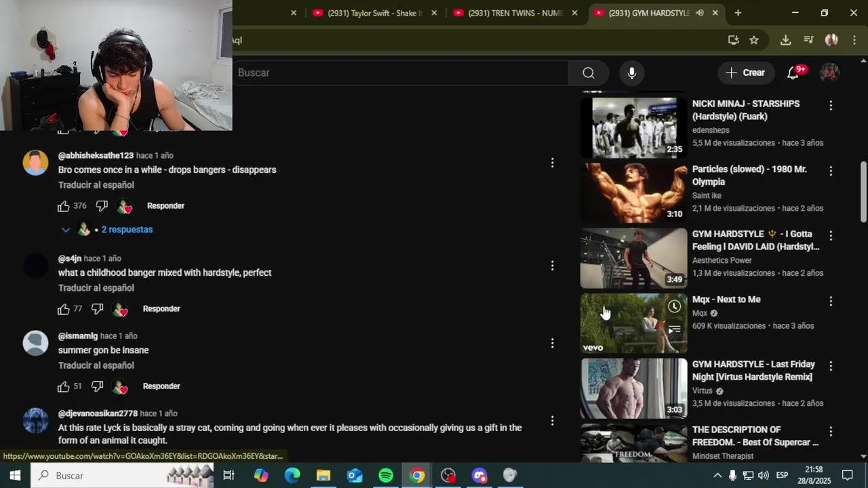
Task: Open Spotify from the taskbar
Action: point(385,475)
